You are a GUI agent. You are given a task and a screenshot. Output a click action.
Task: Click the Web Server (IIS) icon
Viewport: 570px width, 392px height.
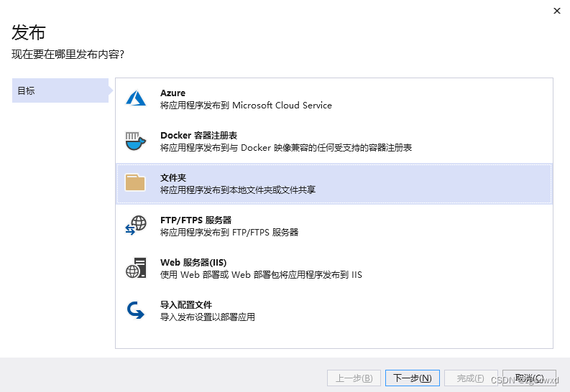click(x=136, y=268)
